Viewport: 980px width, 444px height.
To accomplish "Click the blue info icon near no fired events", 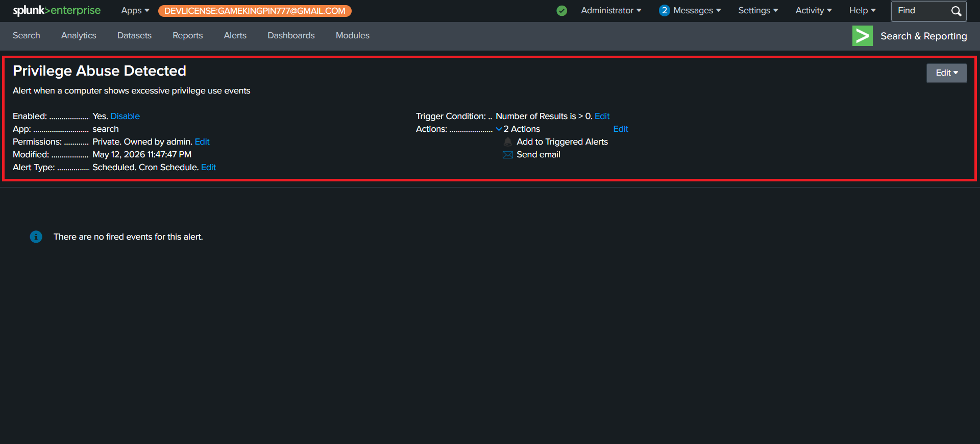I will point(36,237).
